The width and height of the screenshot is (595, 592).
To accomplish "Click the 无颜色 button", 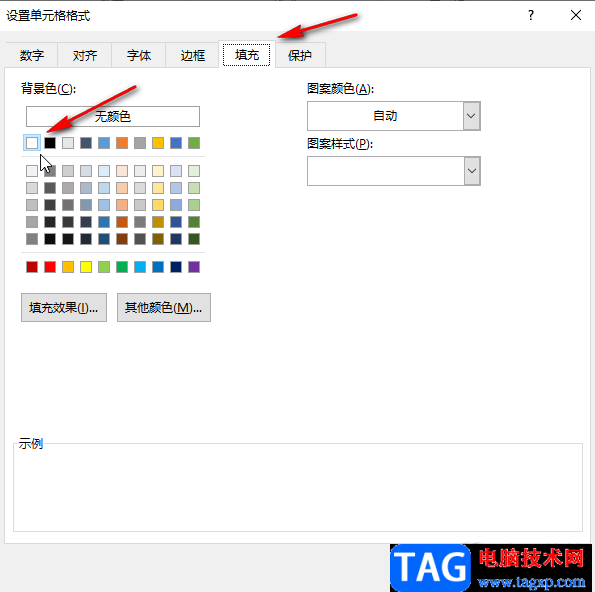I will click(113, 116).
